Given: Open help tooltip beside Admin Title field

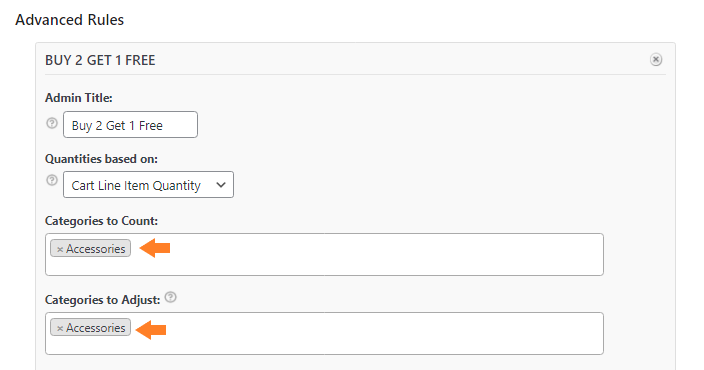Looking at the screenshot, I should (52, 123).
